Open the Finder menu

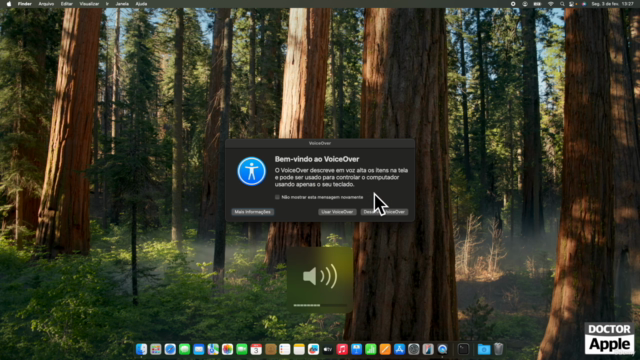pyautogui.click(x=24, y=4)
